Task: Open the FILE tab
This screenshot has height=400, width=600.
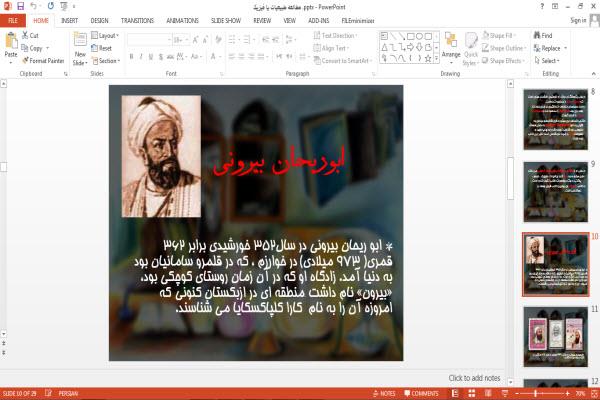Action: pos(13,21)
